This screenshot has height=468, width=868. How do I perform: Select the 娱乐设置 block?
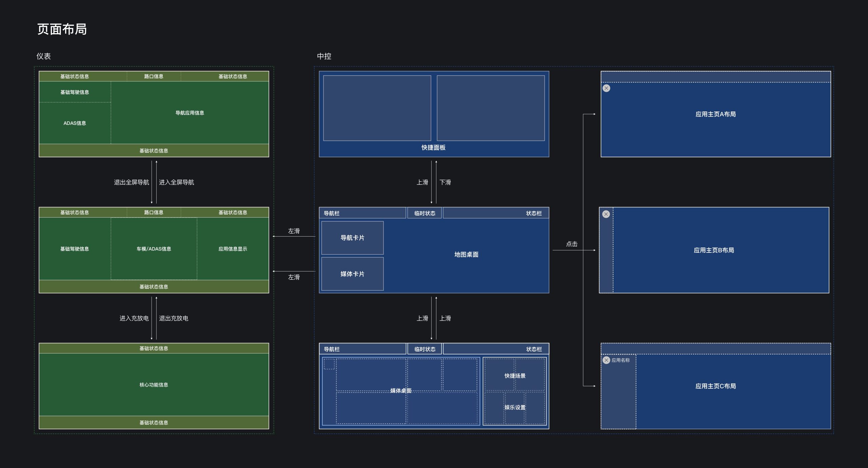515,407
